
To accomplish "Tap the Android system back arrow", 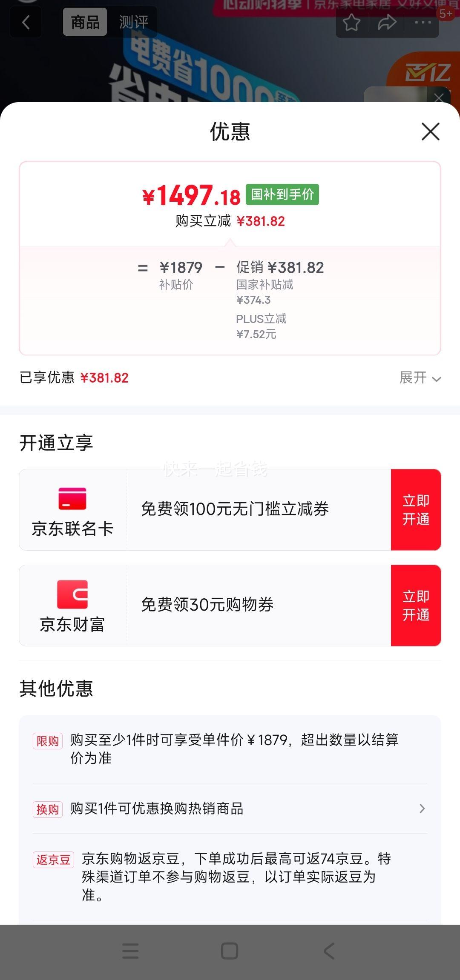I will [329, 951].
